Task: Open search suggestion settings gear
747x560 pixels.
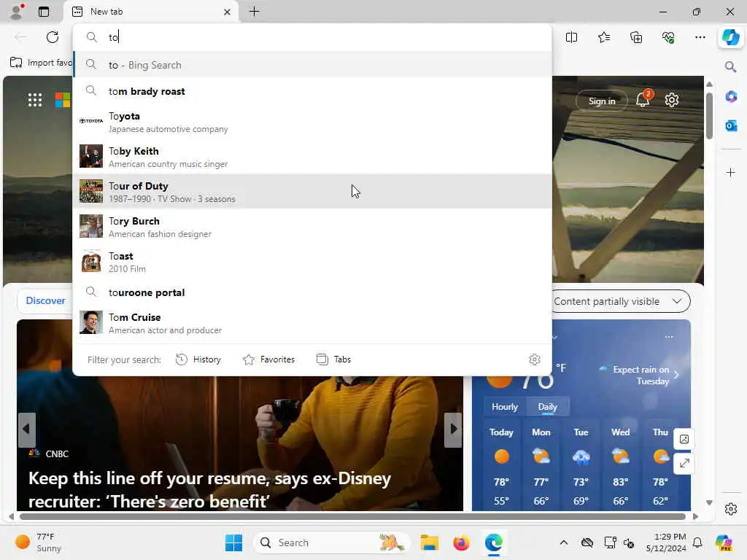Action: (x=535, y=359)
